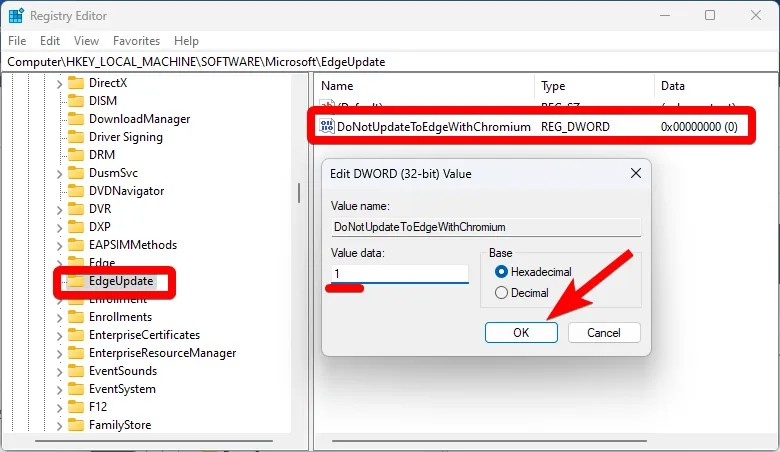
Task: Click the registry path address bar
Action: pyautogui.click(x=390, y=62)
